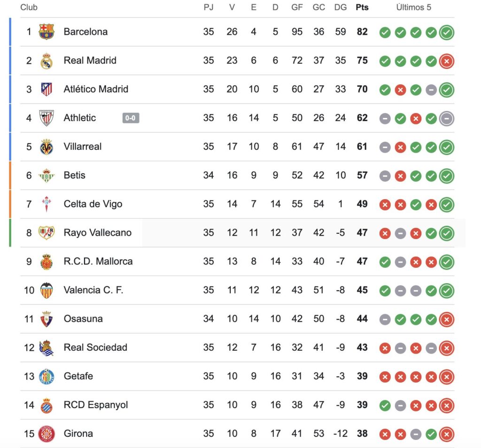Click the Barcelona club crest
The height and width of the screenshot is (448, 481).
[x=47, y=31]
